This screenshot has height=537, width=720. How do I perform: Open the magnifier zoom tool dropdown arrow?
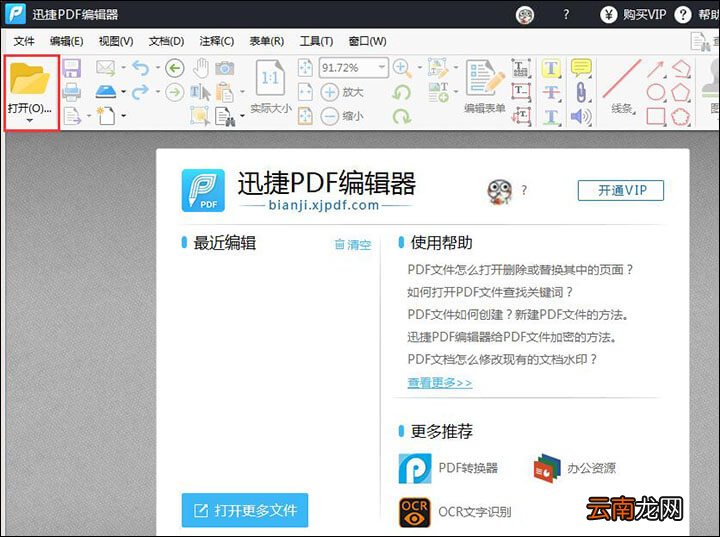click(x=420, y=68)
